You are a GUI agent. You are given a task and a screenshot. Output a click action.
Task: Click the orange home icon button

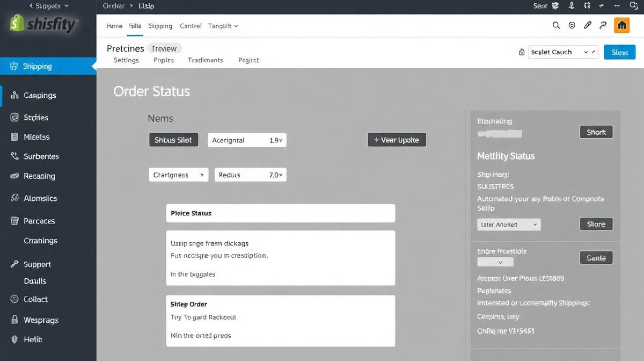coord(621,25)
